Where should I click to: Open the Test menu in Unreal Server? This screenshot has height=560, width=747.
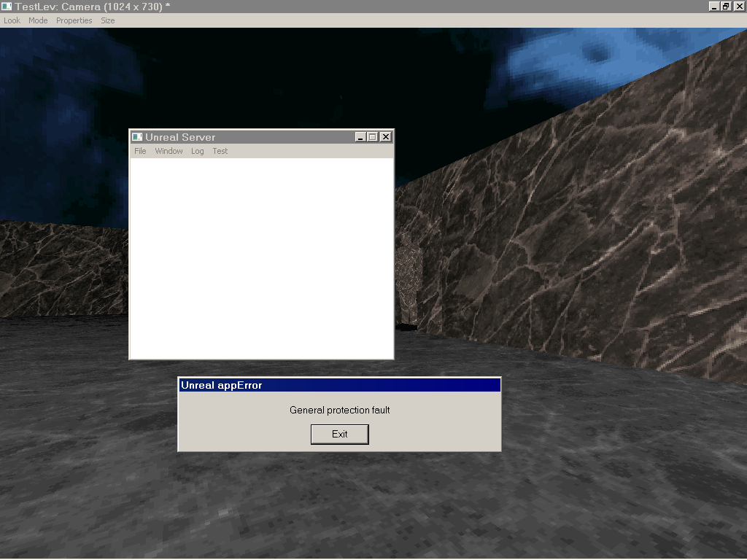pyautogui.click(x=220, y=151)
